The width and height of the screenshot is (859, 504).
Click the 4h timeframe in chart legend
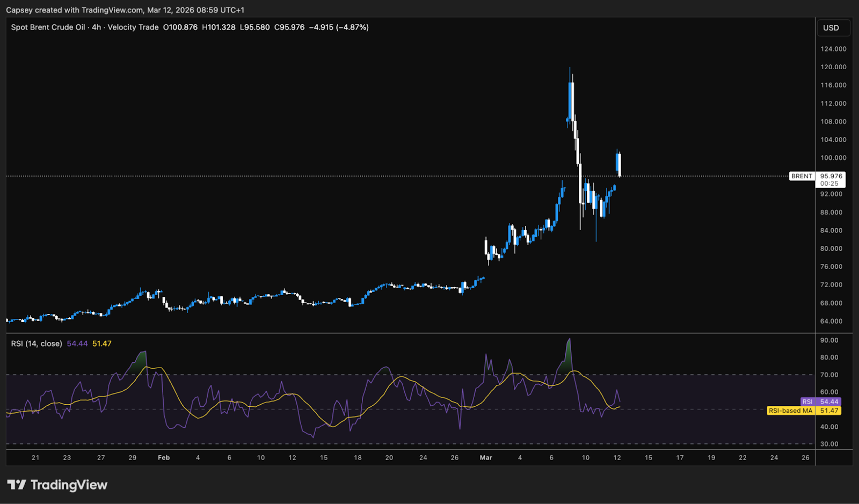click(x=97, y=27)
